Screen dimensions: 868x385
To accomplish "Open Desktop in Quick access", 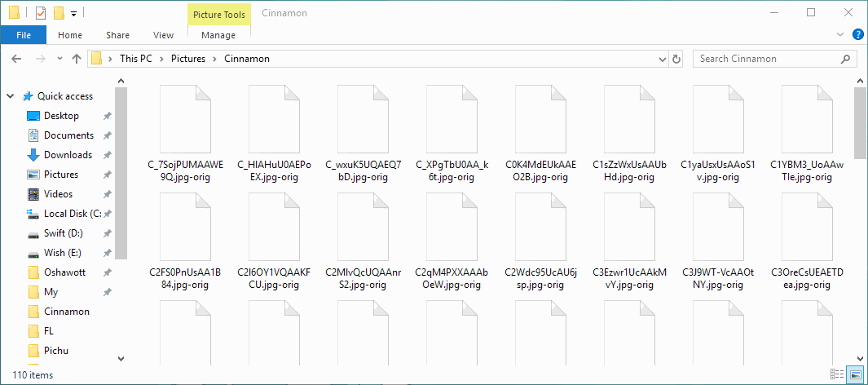I will tap(61, 116).
